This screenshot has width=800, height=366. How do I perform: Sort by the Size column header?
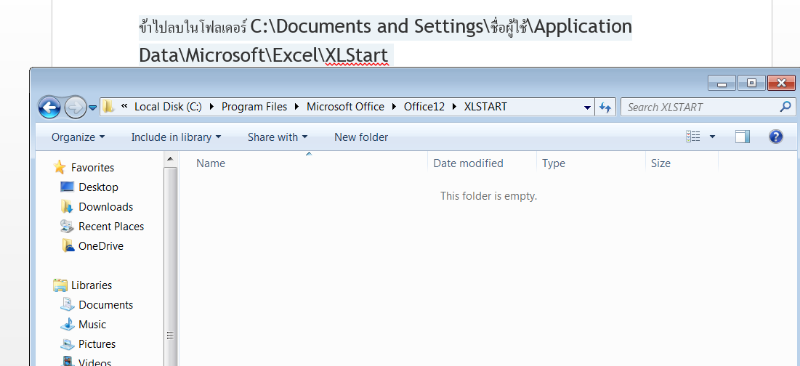click(682, 163)
